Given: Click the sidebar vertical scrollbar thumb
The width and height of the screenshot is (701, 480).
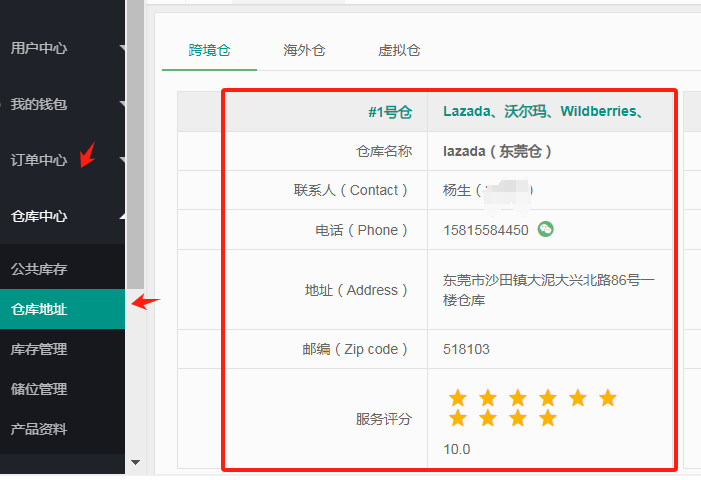Looking at the screenshot, I should [135, 144].
